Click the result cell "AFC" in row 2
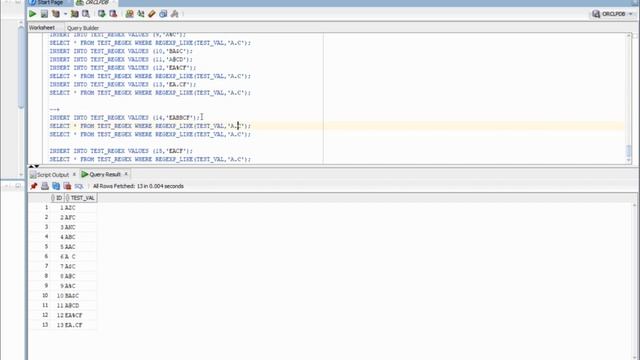640x360 pixels. (81, 218)
